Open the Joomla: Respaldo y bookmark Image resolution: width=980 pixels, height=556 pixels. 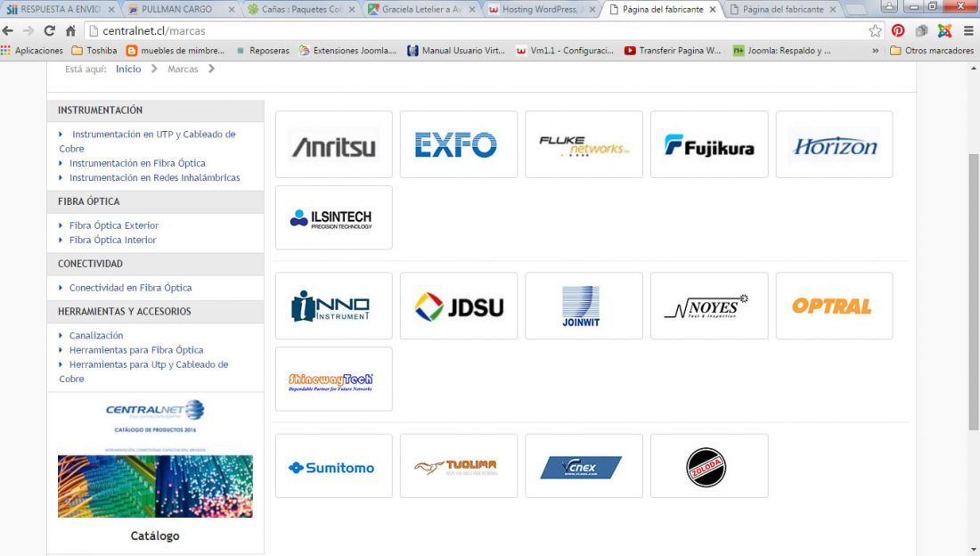tap(782, 51)
